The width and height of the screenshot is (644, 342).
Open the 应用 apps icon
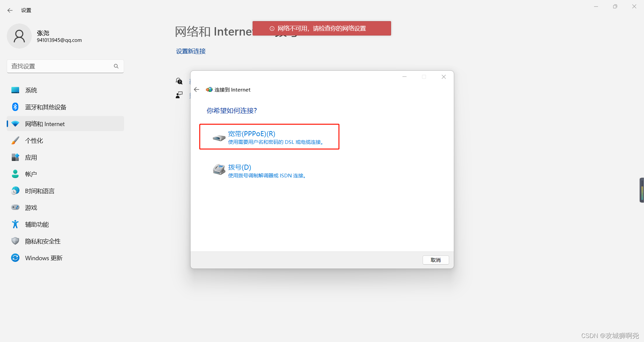15,157
